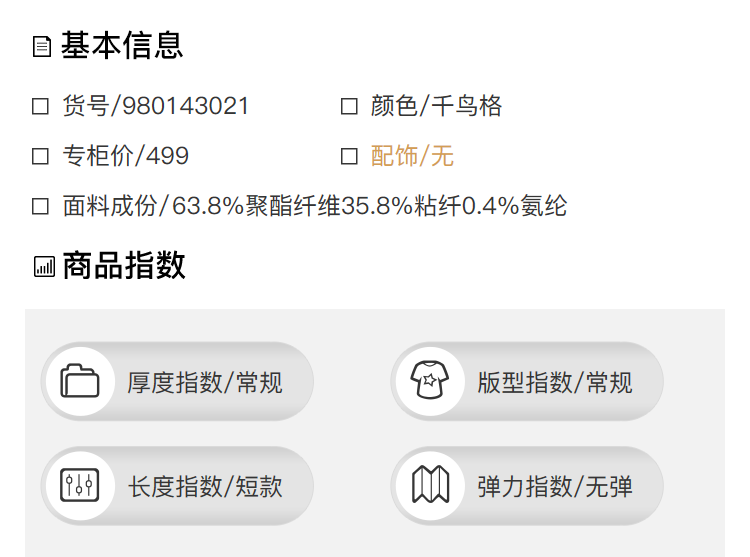Click the 商品指数 section heading
The width and height of the screenshot is (750, 557).
pyautogui.click(x=123, y=265)
